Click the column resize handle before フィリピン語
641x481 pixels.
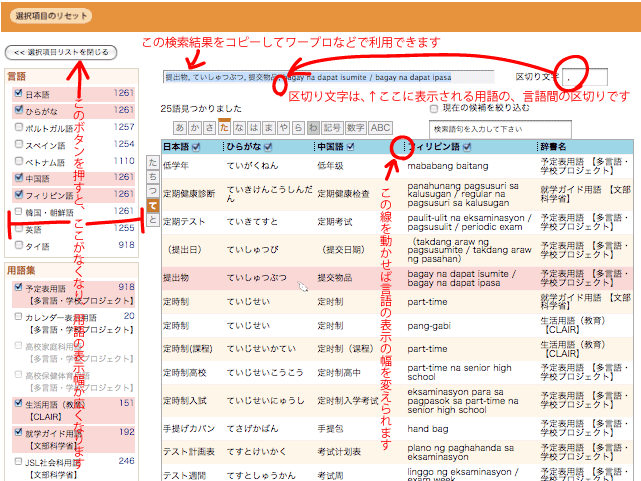[x=402, y=147]
